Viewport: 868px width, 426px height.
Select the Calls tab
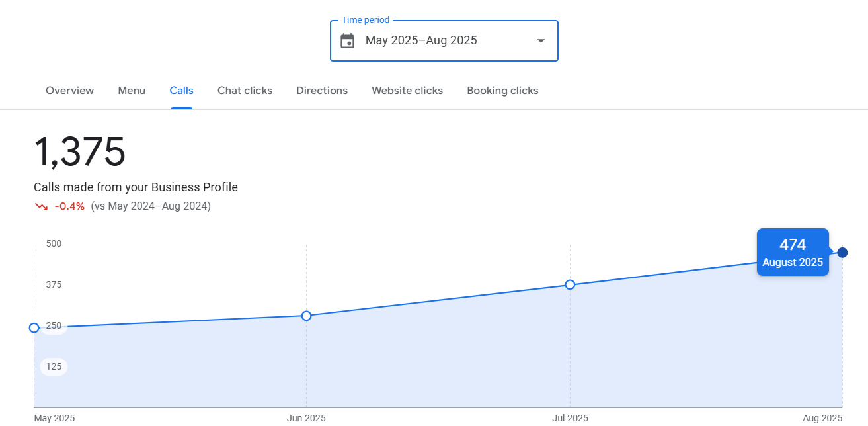(x=181, y=91)
